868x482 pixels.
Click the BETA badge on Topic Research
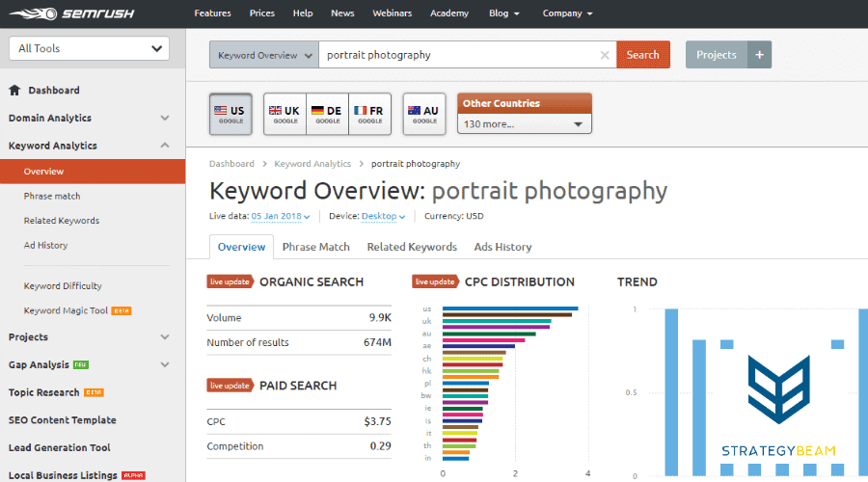[x=94, y=392]
